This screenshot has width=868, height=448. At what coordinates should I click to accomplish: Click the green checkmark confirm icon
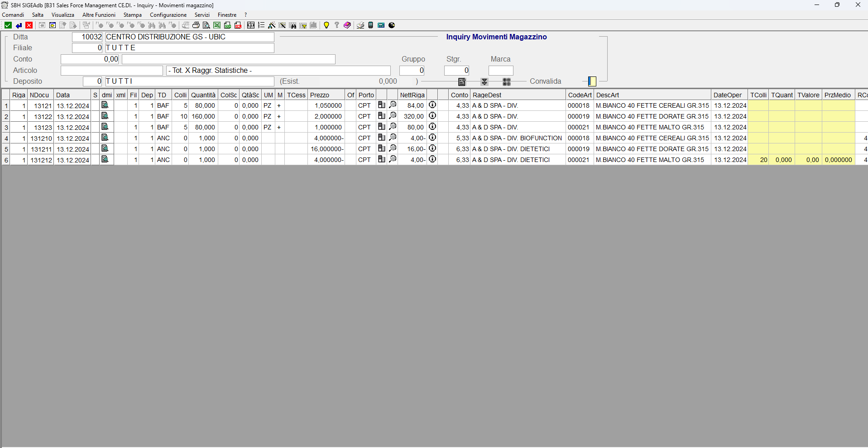(8, 25)
